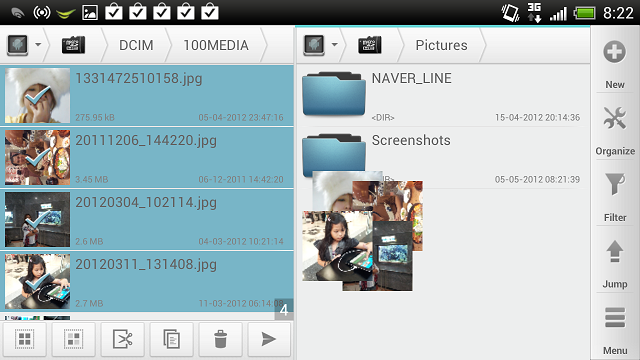
Task: Expand right pane storage dropdown arrow
Action: click(x=334, y=44)
